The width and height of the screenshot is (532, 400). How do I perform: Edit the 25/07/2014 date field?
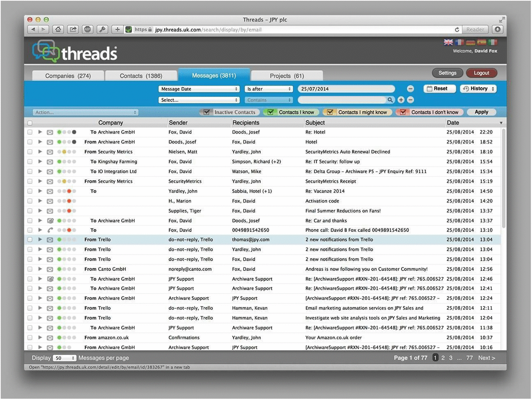(346, 89)
